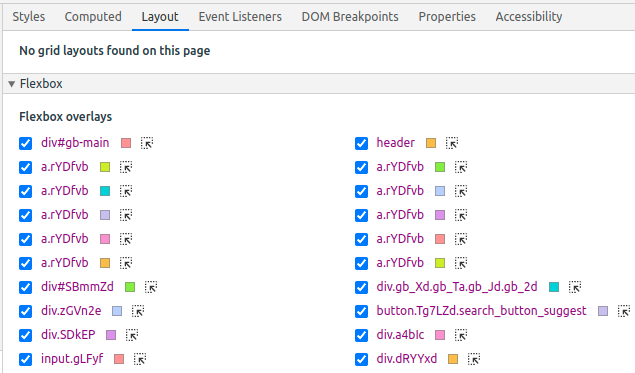Open orange swatch for div.dRYYxd

(453, 359)
